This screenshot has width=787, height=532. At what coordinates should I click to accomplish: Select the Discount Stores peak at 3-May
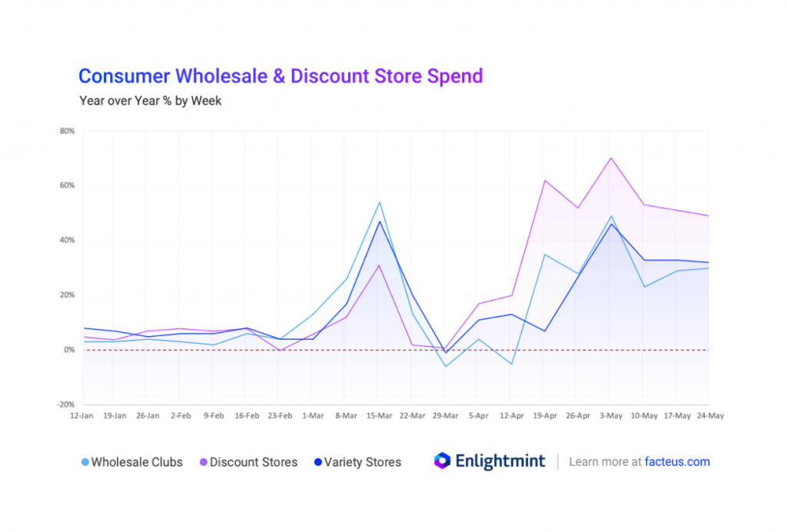click(x=611, y=158)
